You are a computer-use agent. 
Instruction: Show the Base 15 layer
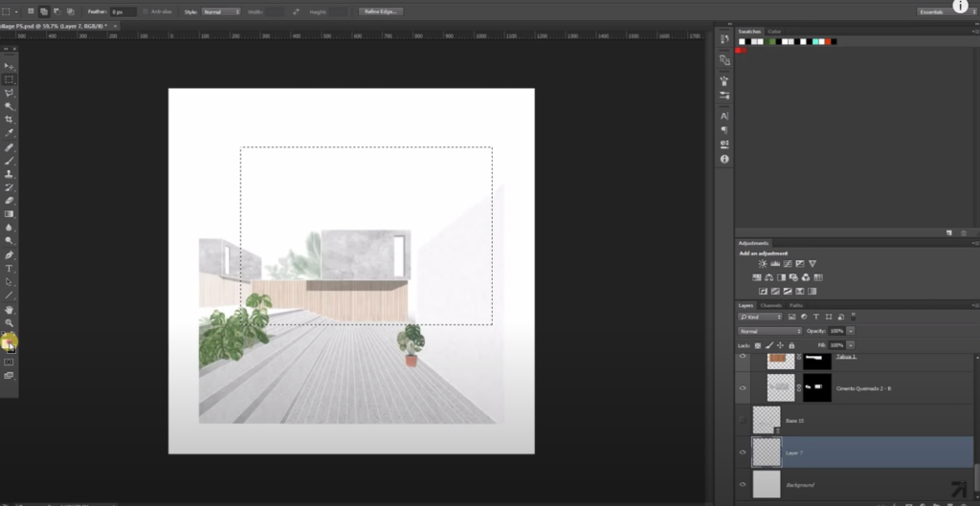click(x=743, y=420)
